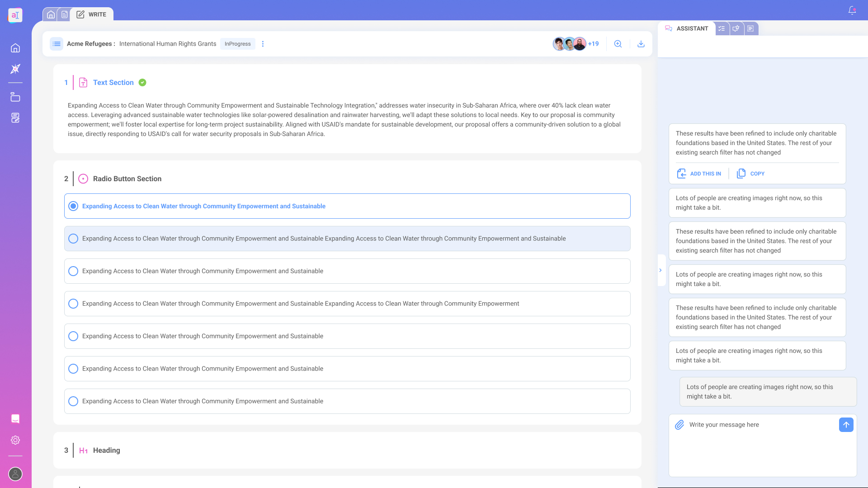Open the user profile avatar in sidebar
This screenshot has height=488, width=868.
15,474
